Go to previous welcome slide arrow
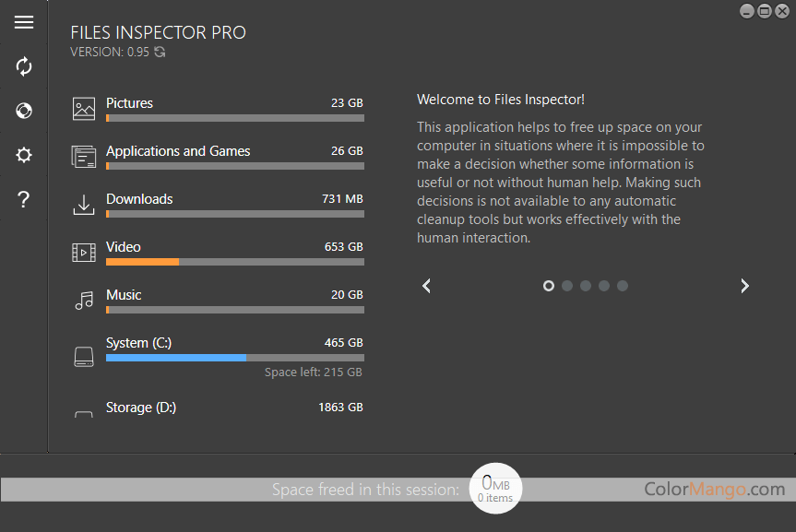The width and height of the screenshot is (796, 532). click(426, 286)
